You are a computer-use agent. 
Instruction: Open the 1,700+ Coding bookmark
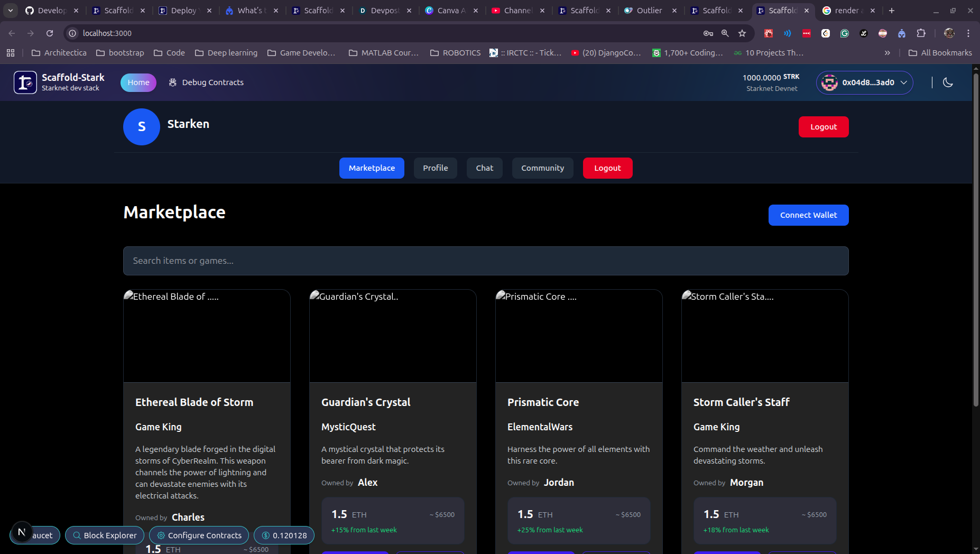[x=688, y=53]
